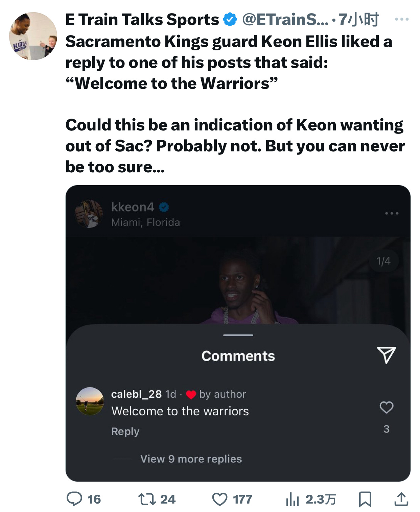Image resolution: width=420 pixels, height=512 pixels.
Task: Open E Train Talks Sports profile picture
Action: point(33,36)
